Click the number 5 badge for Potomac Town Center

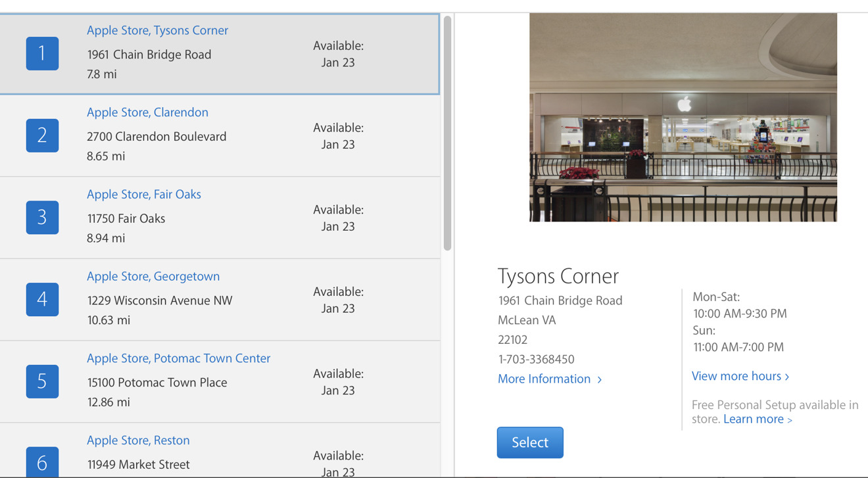42,381
